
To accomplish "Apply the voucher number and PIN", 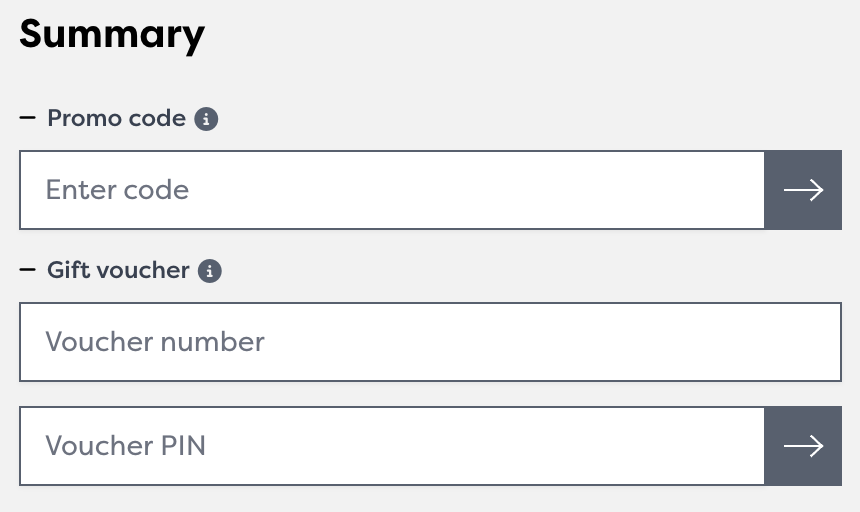I will [x=803, y=446].
